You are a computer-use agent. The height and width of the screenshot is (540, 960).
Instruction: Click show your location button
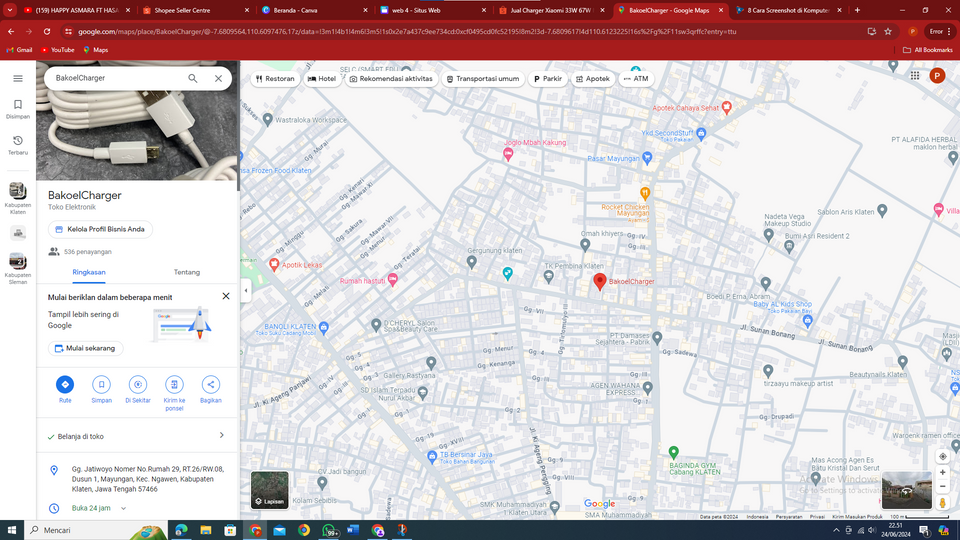pyautogui.click(x=943, y=456)
